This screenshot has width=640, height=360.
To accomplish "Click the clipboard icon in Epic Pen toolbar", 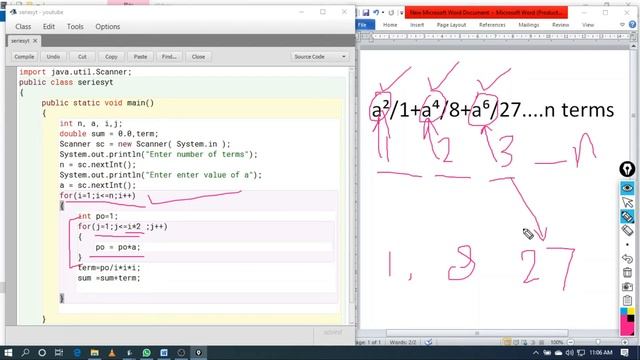I will [x=627, y=300].
